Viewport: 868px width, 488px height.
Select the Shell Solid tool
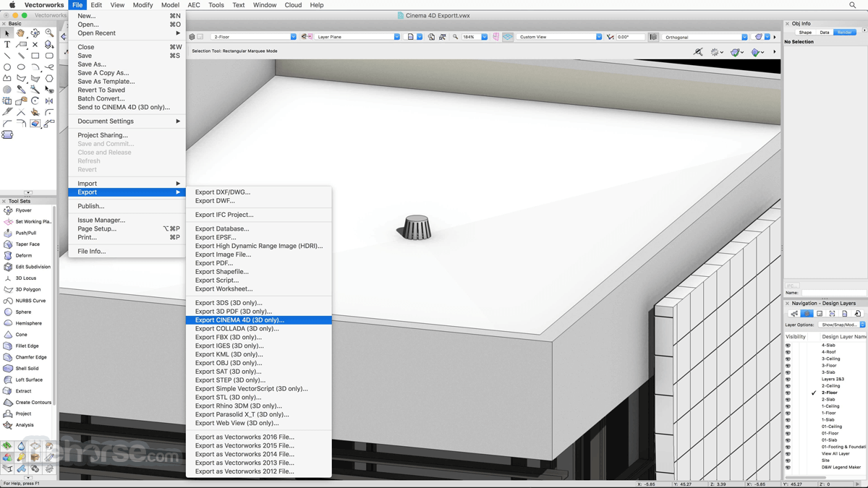pyautogui.click(x=27, y=368)
